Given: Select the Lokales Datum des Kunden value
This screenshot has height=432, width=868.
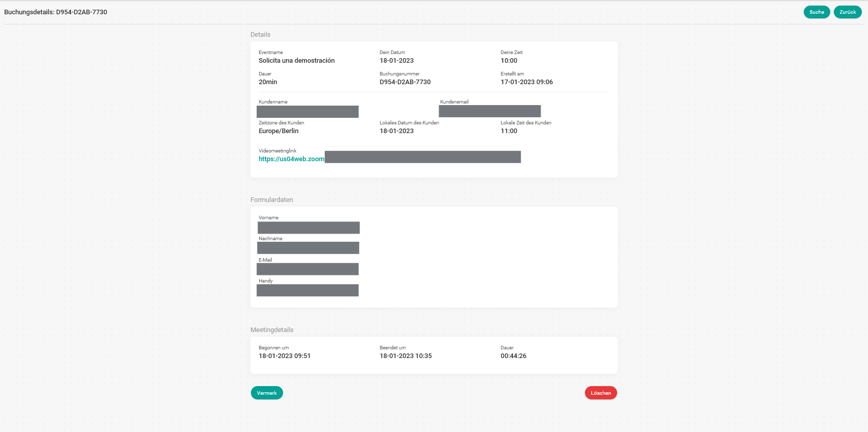Looking at the screenshot, I should [397, 131].
